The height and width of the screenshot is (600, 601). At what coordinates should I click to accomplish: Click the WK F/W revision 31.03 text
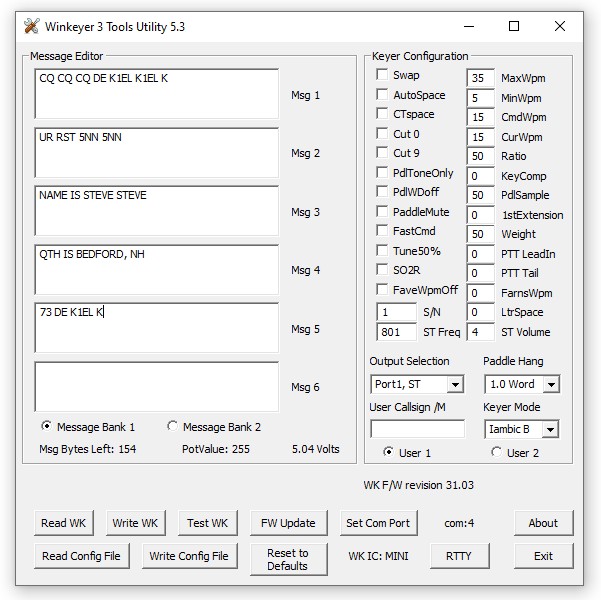click(419, 485)
